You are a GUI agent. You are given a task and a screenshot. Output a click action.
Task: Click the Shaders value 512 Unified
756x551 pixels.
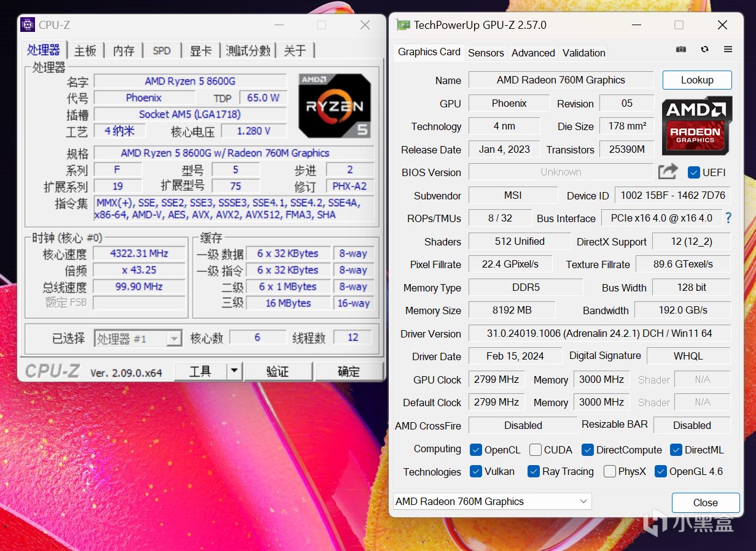click(x=520, y=241)
